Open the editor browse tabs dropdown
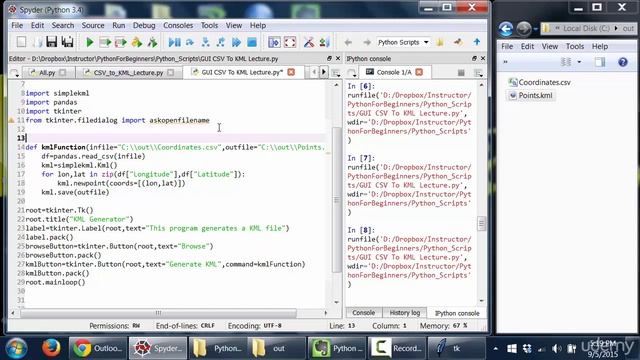Image resolution: width=640 pixels, height=360 pixels. click(x=14, y=73)
